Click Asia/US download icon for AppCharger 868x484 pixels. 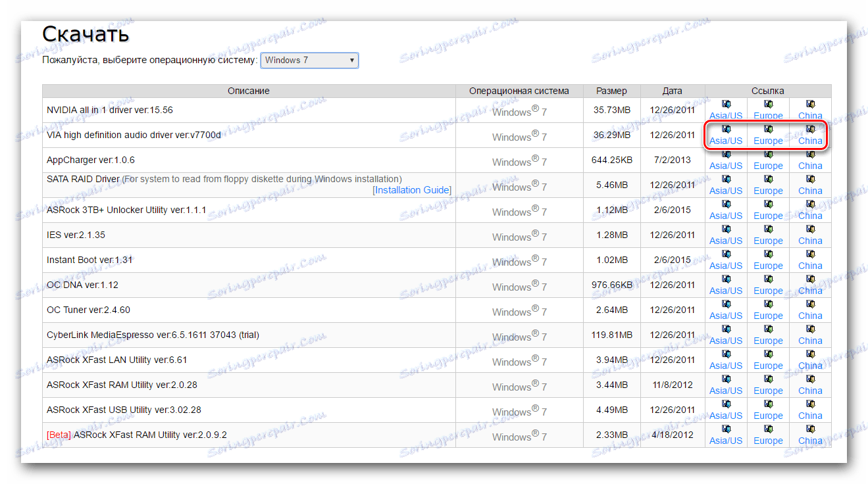[726, 154]
